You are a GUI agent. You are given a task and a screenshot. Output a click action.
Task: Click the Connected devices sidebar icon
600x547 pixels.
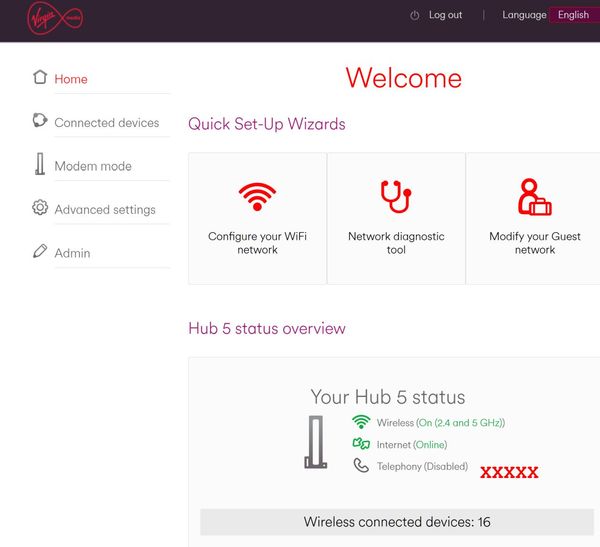click(x=40, y=121)
